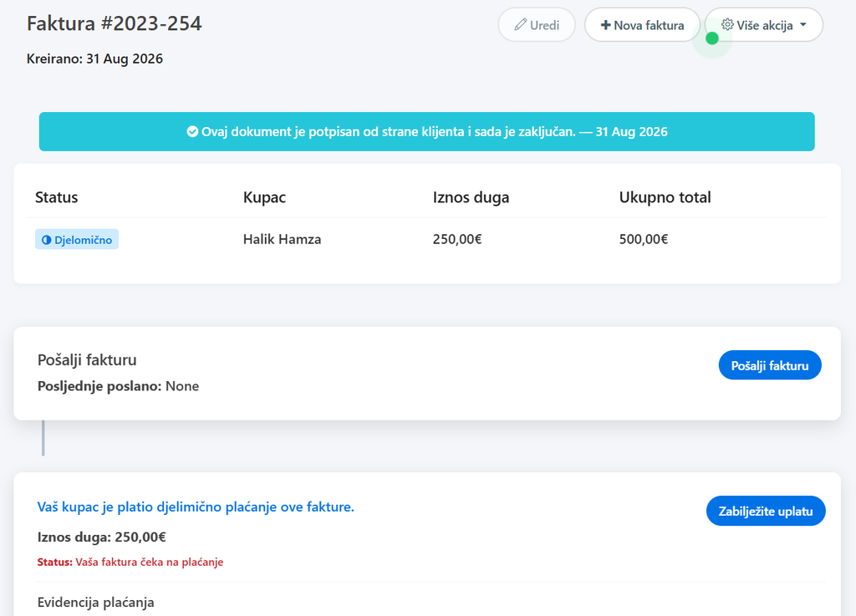Click the Kupac column header
856x616 pixels.
pyautogui.click(x=264, y=197)
